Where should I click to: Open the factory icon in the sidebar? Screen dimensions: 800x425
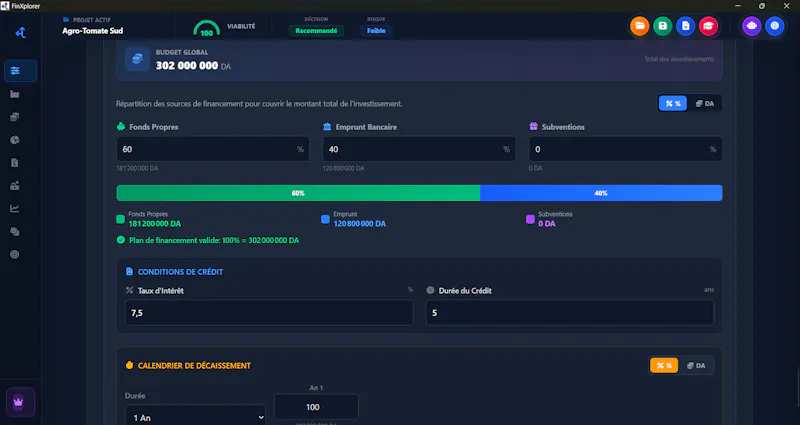pos(15,94)
